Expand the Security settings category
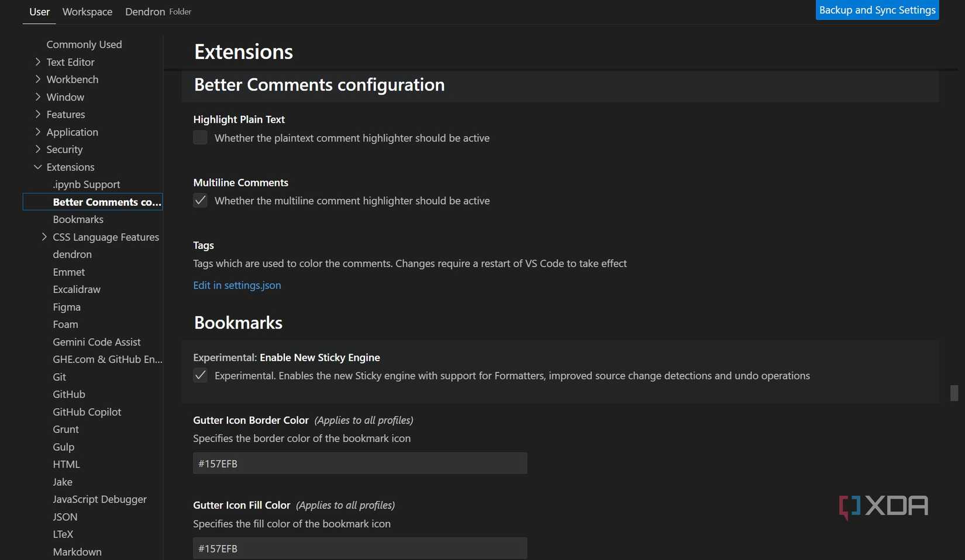This screenshot has height=560, width=965. 37,150
